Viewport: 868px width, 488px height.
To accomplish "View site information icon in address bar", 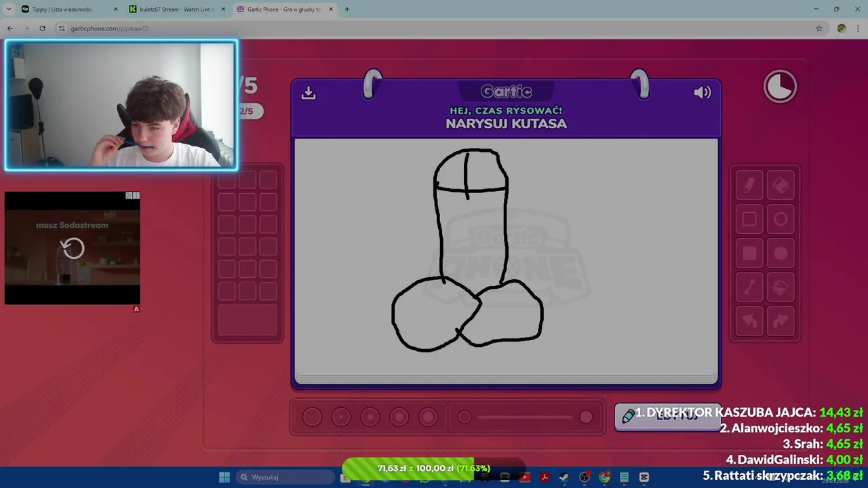I will tap(62, 28).
